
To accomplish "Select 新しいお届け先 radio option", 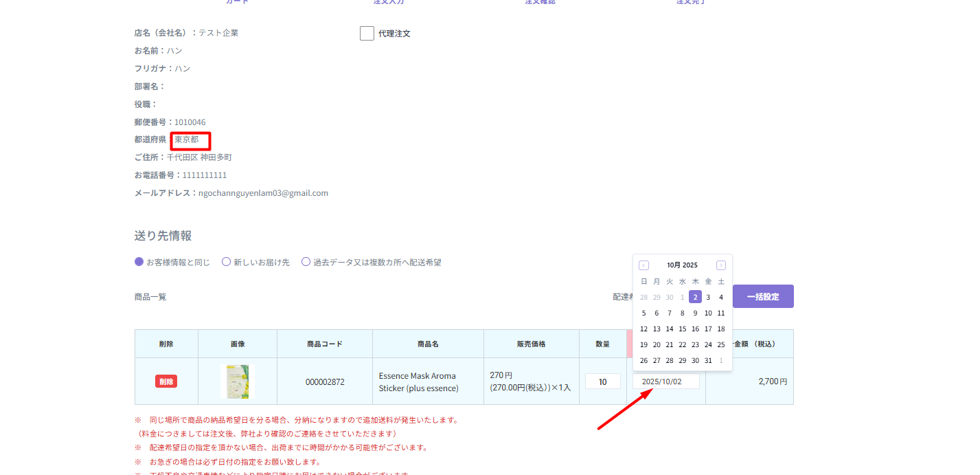I will click(x=226, y=262).
